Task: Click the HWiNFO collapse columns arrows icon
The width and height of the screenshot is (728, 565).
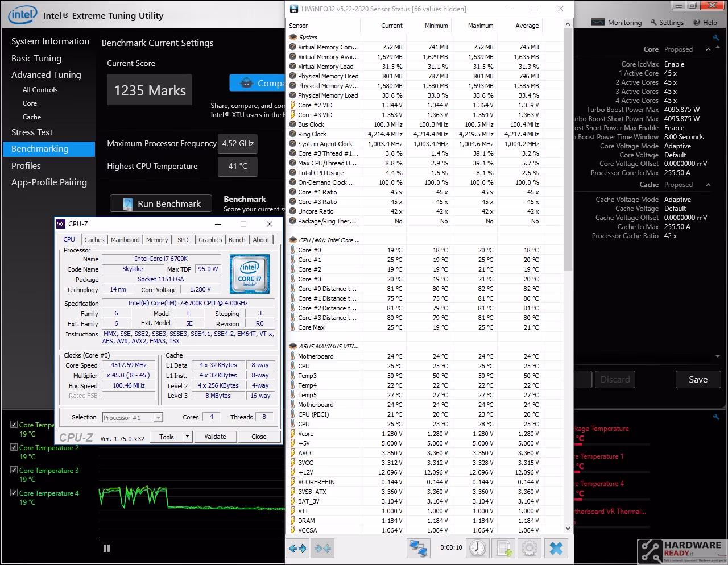Action: 322,549
